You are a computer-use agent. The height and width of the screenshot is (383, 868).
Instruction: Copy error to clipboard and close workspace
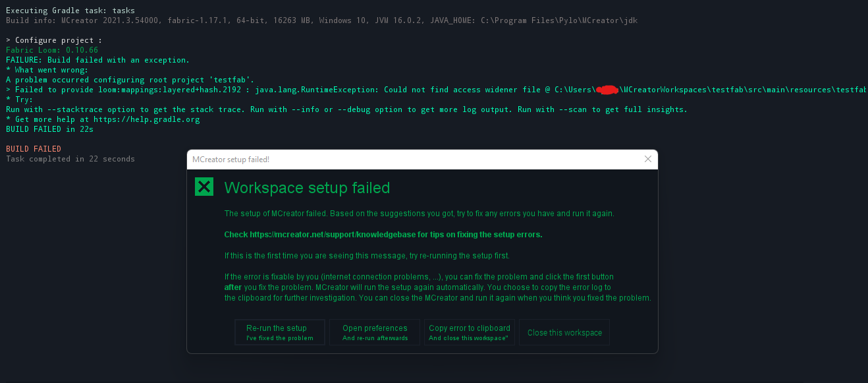click(x=469, y=332)
